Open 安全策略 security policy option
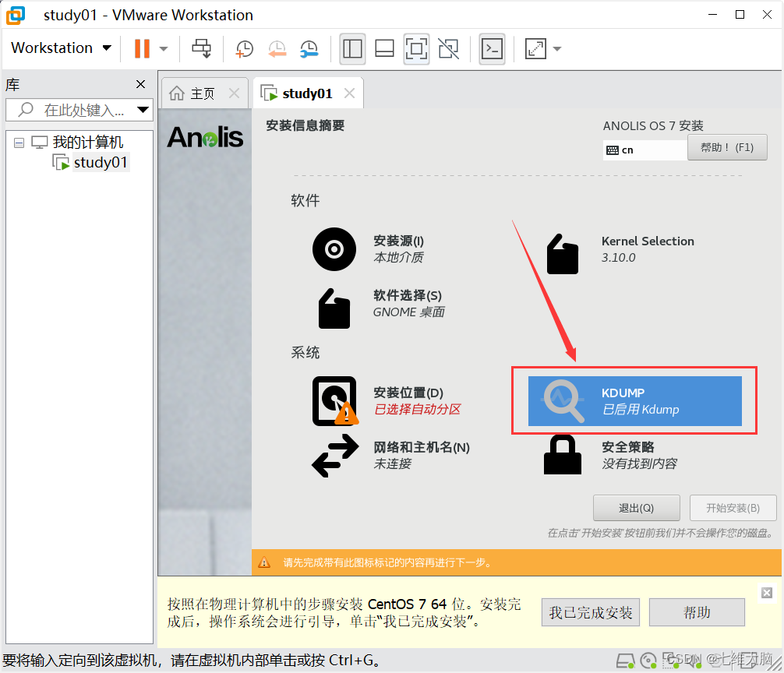 pos(610,455)
